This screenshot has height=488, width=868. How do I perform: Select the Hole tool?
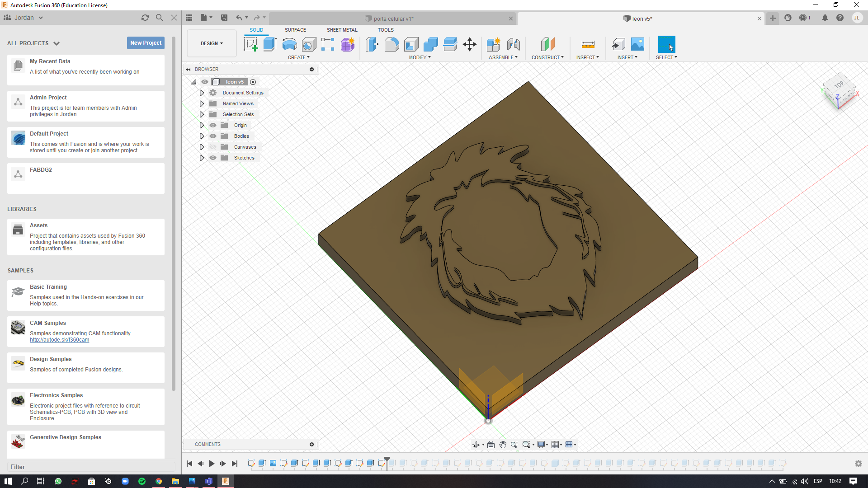click(309, 44)
